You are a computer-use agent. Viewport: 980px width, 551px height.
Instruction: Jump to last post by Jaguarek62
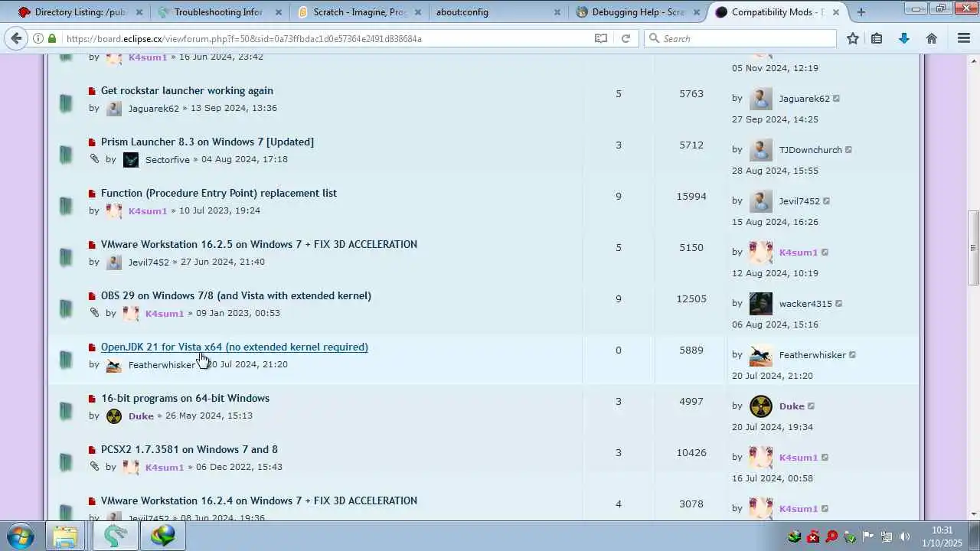pyautogui.click(x=836, y=99)
